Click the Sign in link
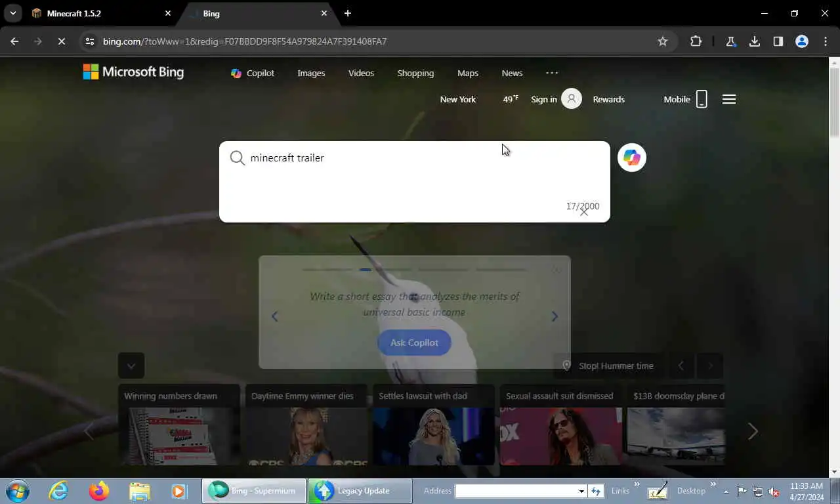The height and width of the screenshot is (504, 840). [x=543, y=99]
